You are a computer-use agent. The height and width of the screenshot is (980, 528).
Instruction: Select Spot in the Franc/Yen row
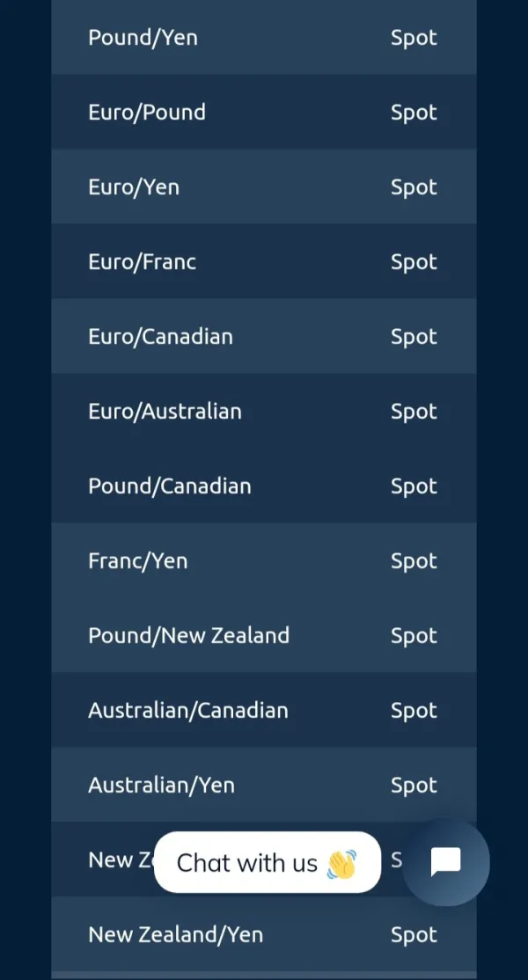click(414, 561)
